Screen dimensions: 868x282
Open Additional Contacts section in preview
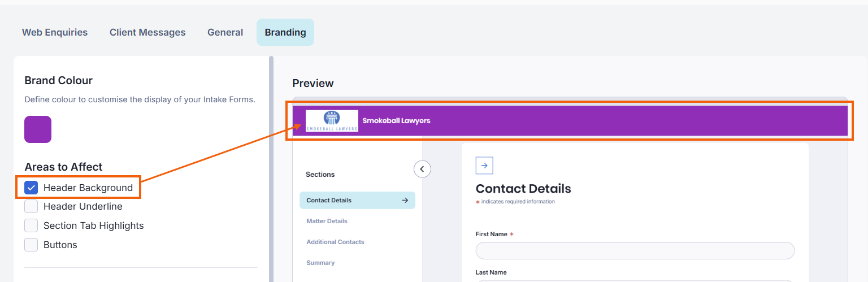pos(335,242)
